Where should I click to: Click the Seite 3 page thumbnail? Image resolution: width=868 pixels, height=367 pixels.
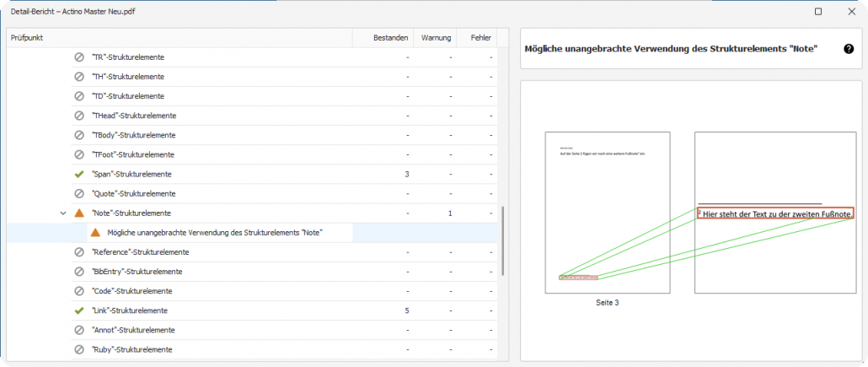[607, 211]
